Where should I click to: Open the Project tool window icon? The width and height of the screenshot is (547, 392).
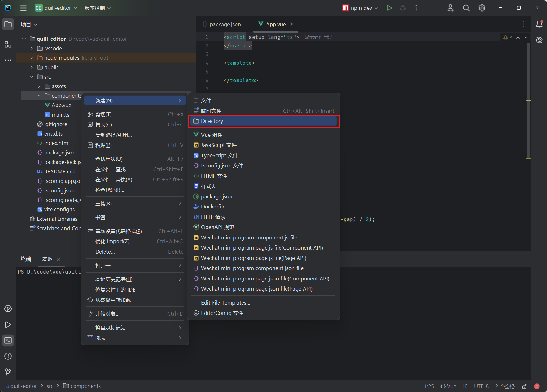point(8,24)
